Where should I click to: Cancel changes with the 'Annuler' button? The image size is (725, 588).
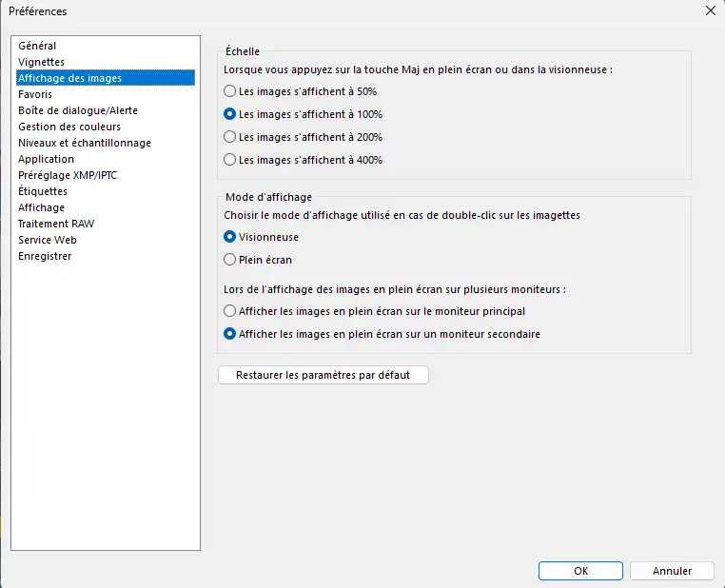[672, 571]
